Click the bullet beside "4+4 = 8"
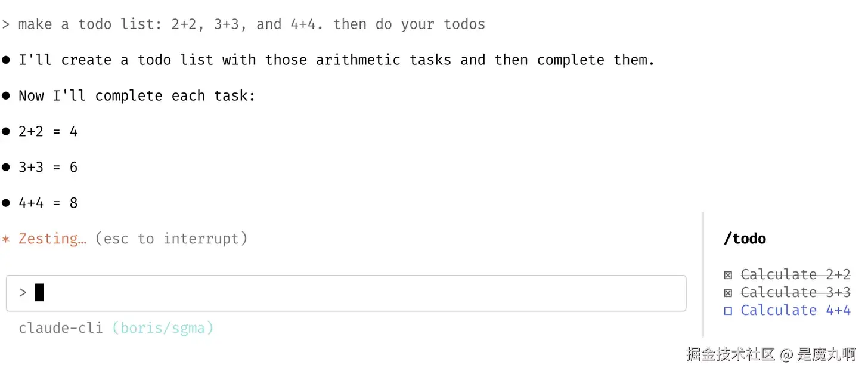The width and height of the screenshot is (868, 374). click(6, 203)
